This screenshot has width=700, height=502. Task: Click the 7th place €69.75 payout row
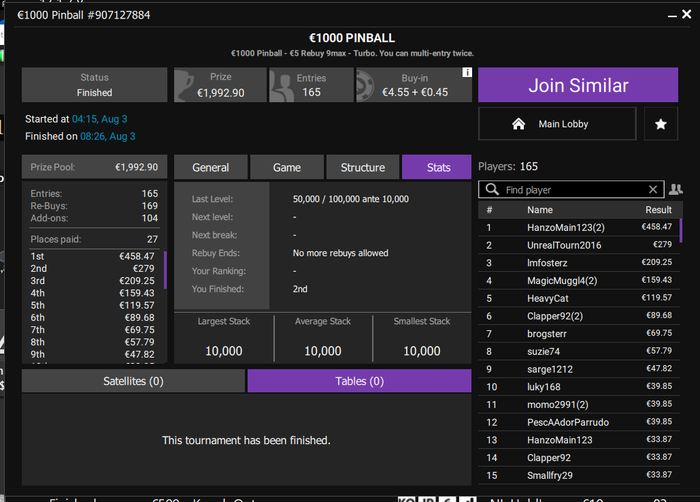[x=92, y=330]
